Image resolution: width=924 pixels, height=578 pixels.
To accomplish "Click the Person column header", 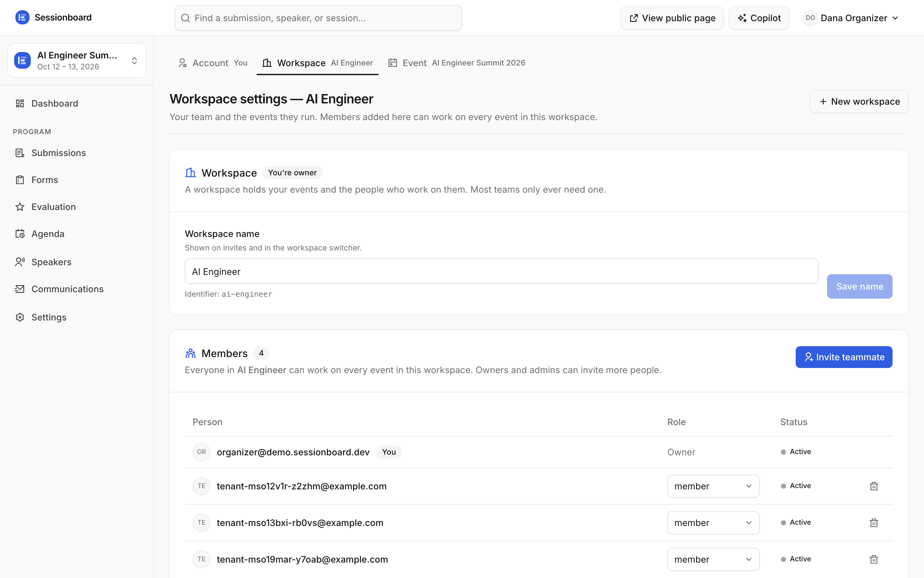I will [207, 422].
